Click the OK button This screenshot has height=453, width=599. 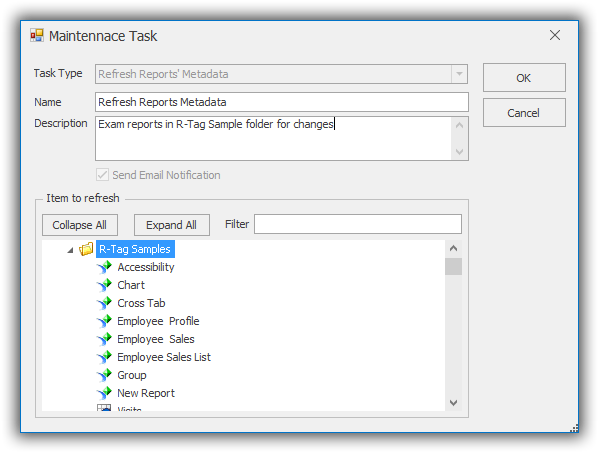coord(524,78)
